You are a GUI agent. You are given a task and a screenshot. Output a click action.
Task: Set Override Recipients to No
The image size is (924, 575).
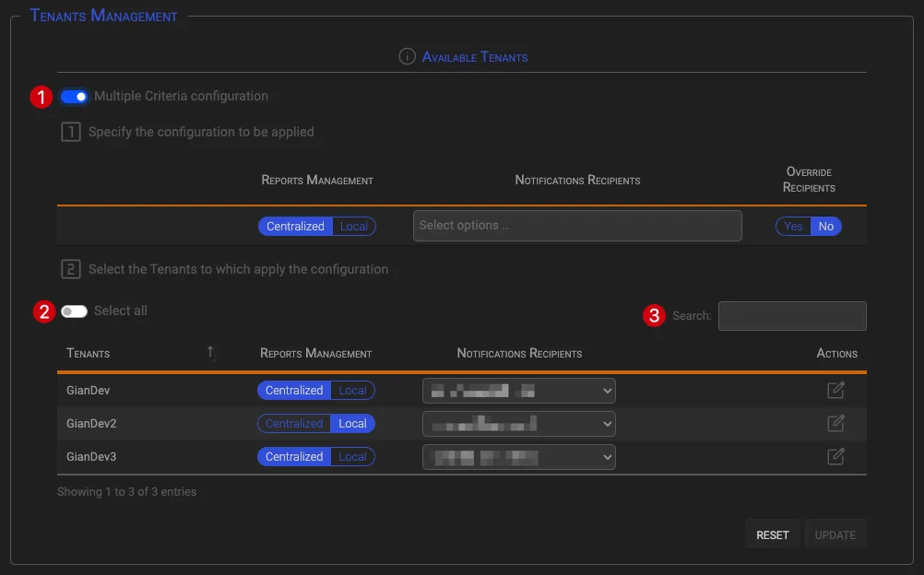click(825, 227)
